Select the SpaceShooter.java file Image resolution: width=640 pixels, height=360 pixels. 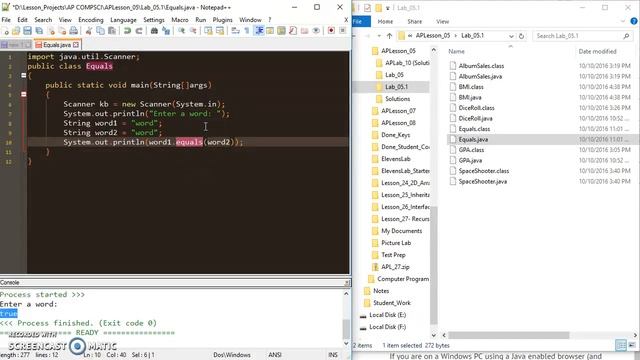[x=483, y=182]
